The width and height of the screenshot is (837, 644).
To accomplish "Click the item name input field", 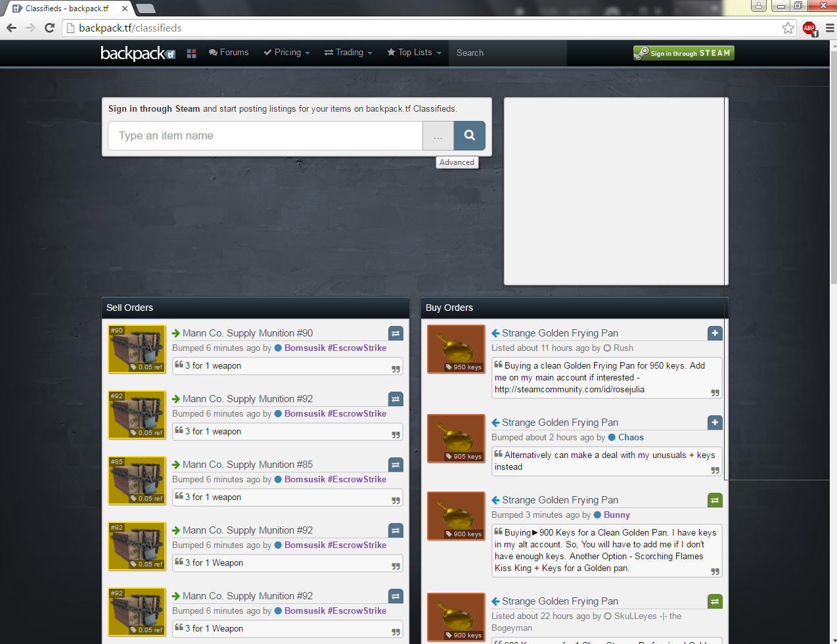I will point(265,136).
